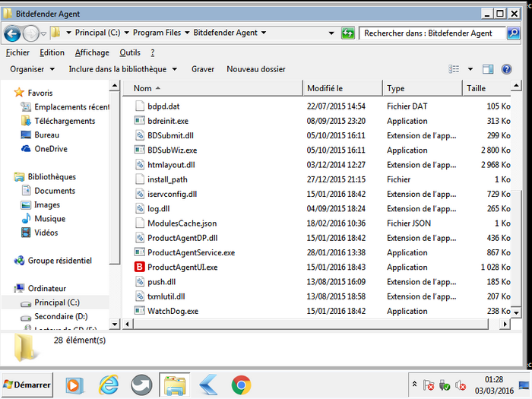This screenshot has height=399, width=532.
Task: Select the BDSubmit.dll file icon
Action: point(140,135)
